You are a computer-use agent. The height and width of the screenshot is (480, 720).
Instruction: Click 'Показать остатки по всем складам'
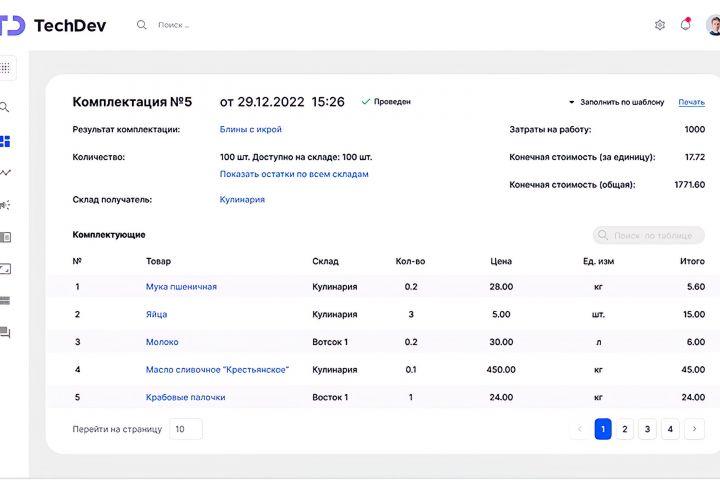(x=294, y=174)
